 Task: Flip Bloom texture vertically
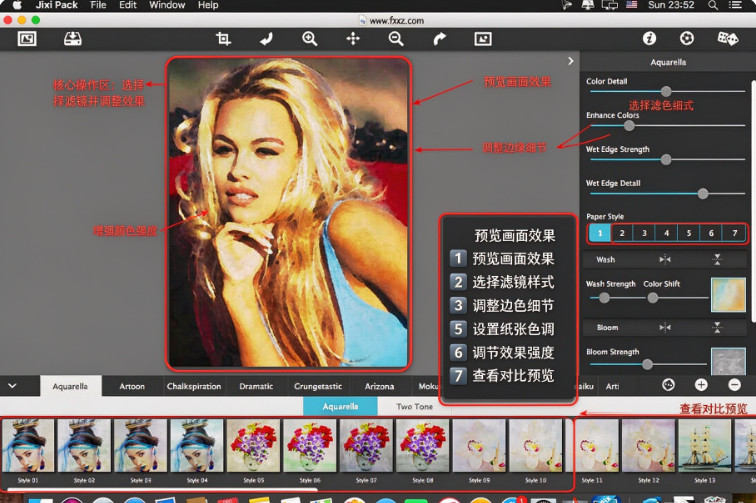point(717,327)
